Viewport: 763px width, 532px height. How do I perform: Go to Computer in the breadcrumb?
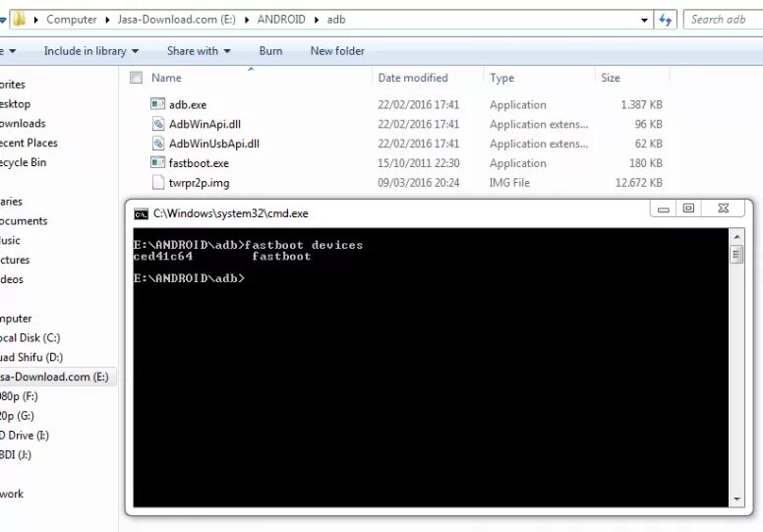click(x=72, y=20)
